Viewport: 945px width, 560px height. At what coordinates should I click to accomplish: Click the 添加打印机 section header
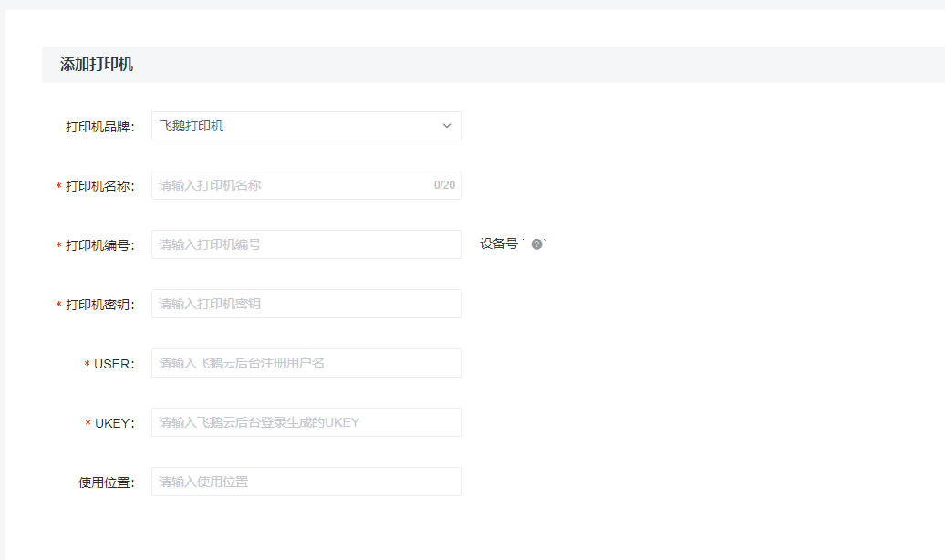point(97,65)
